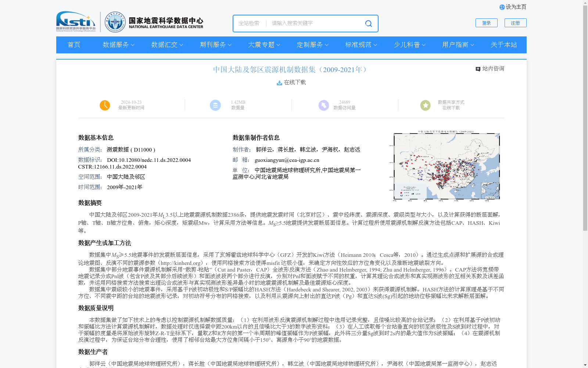Screen dimensions: 588x368
Task: Click the 数据质量说明 section heading
Action: 96,308
